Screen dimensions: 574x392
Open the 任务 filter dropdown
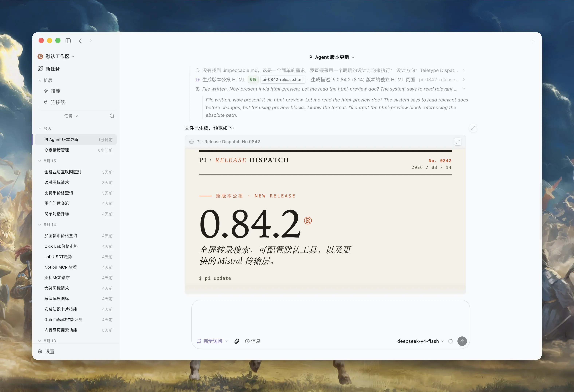[x=71, y=116]
